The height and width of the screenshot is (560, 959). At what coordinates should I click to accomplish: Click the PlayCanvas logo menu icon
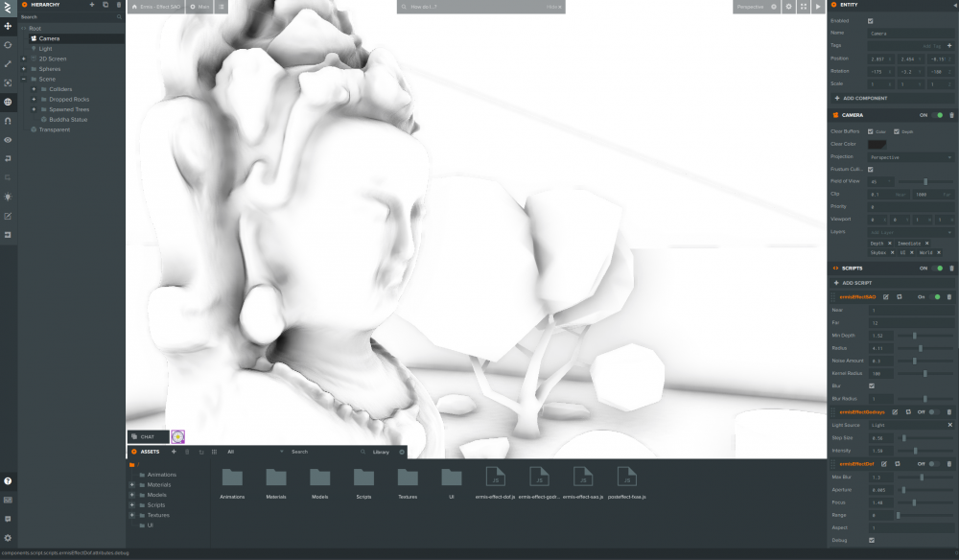pyautogui.click(x=8, y=8)
